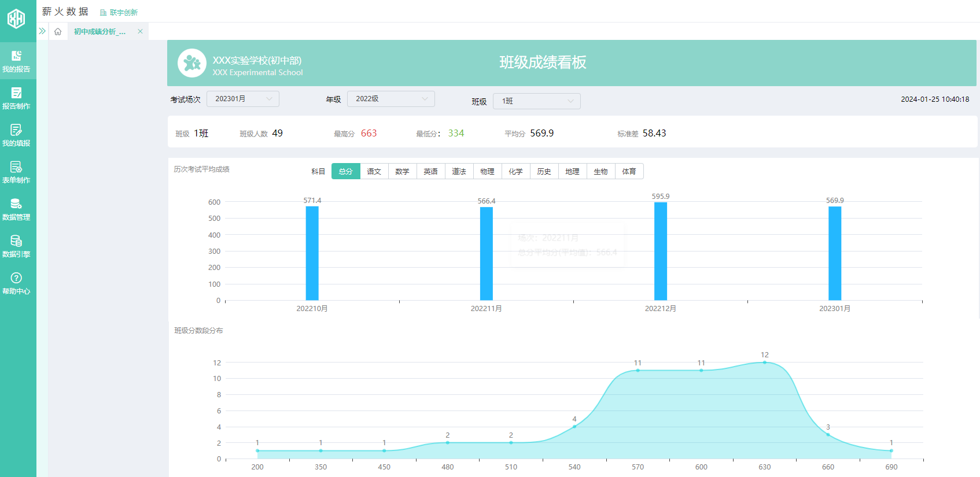Click the timestamp 2024-01-25 10:40:18
980x477 pixels.
(x=935, y=99)
